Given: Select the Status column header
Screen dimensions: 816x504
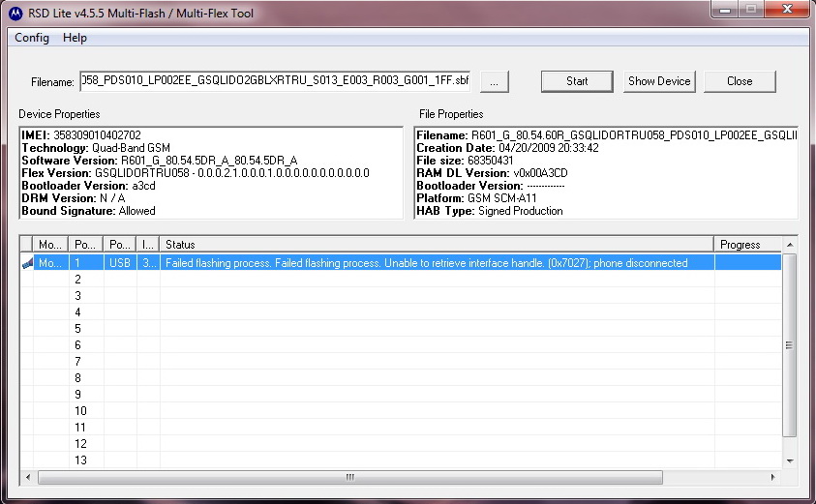Looking at the screenshot, I should pyautogui.click(x=437, y=244).
